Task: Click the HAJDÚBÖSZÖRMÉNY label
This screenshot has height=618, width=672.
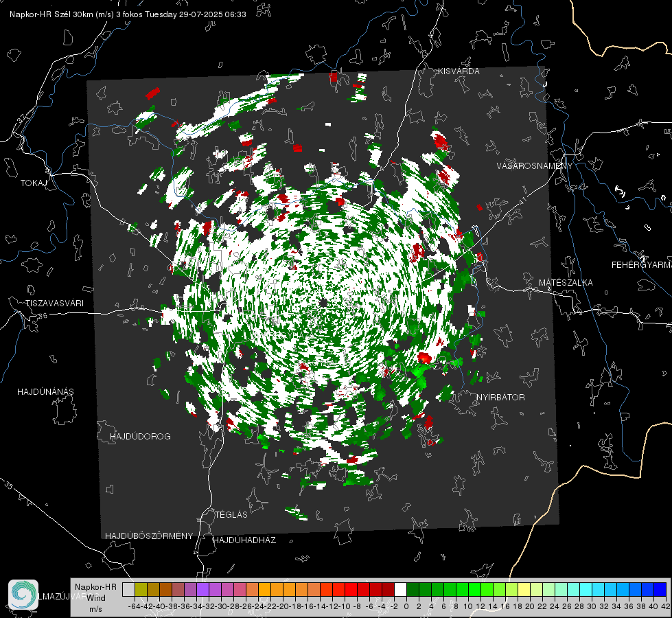Action: point(149,536)
